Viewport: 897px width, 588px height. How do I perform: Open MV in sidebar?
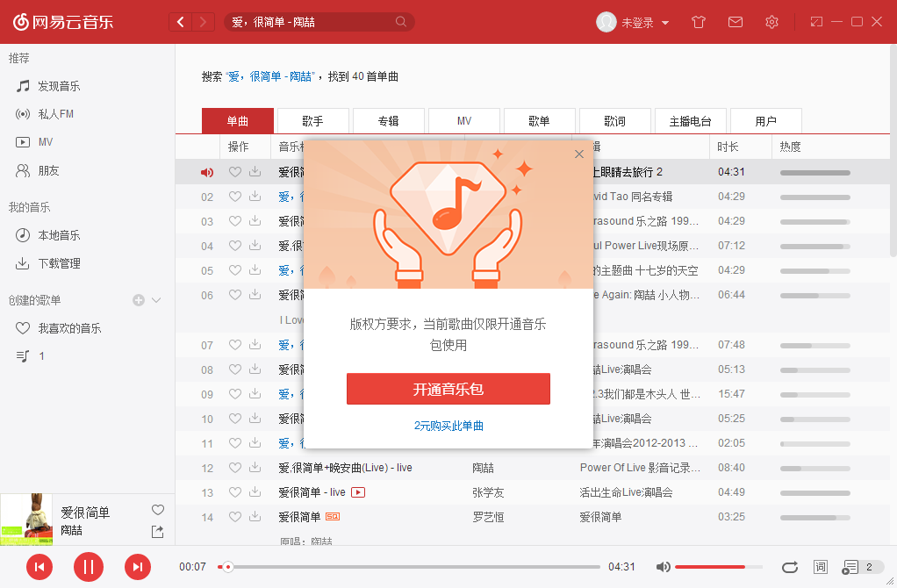[x=34, y=142]
